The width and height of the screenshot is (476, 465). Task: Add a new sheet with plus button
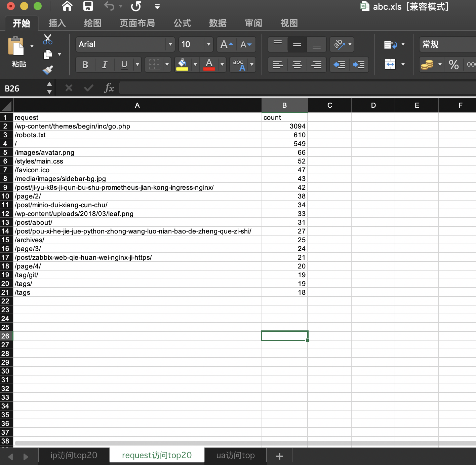[x=279, y=456]
